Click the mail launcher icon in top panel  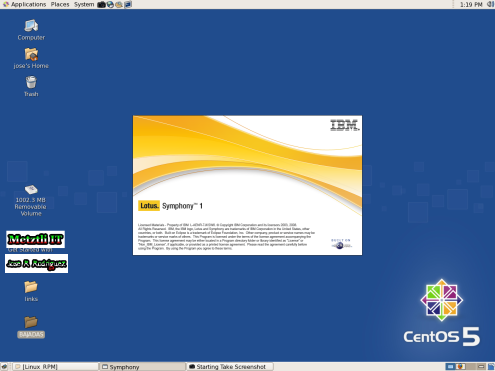(x=119, y=4)
